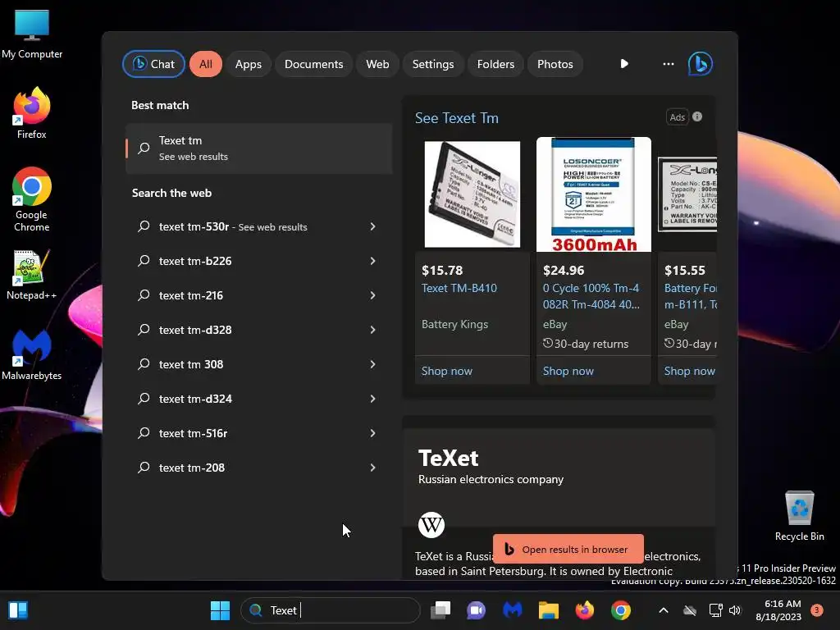Screen dimensions: 840x630
Task: Select the Texet tm best match result
Action: (x=258, y=148)
